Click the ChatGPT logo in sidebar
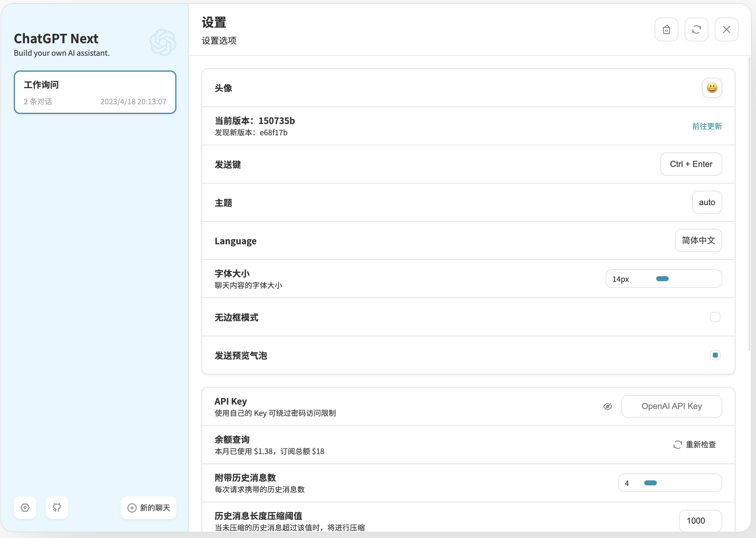 coord(163,42)
